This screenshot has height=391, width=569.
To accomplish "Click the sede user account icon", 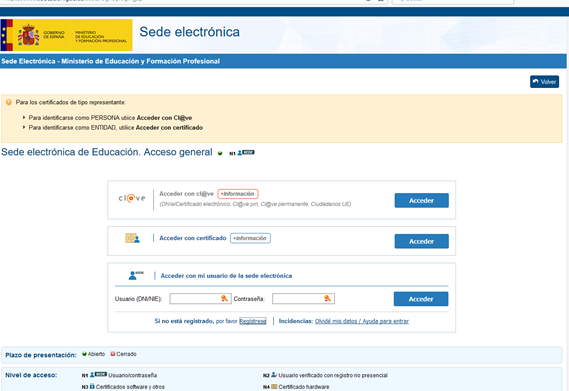I will pos(136,276).
